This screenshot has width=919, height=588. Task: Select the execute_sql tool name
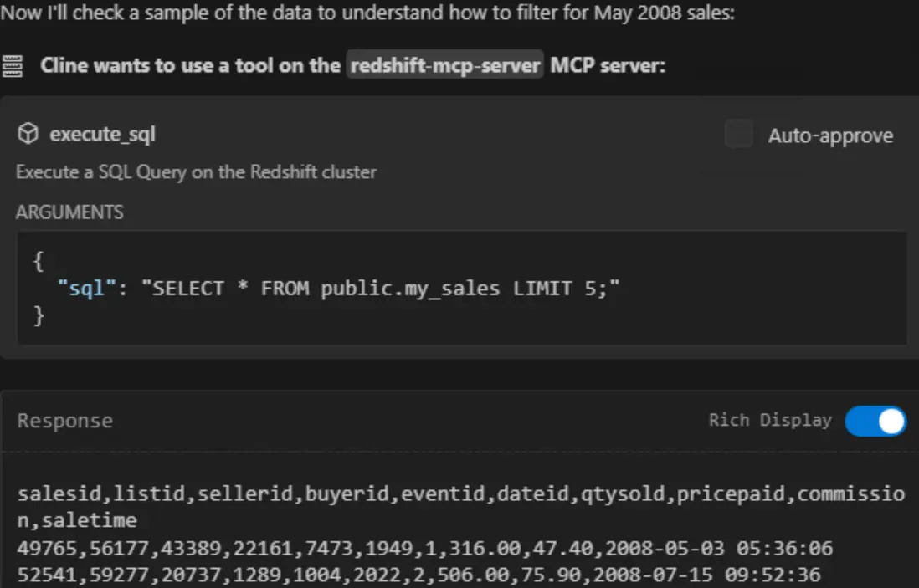(103, 134)
